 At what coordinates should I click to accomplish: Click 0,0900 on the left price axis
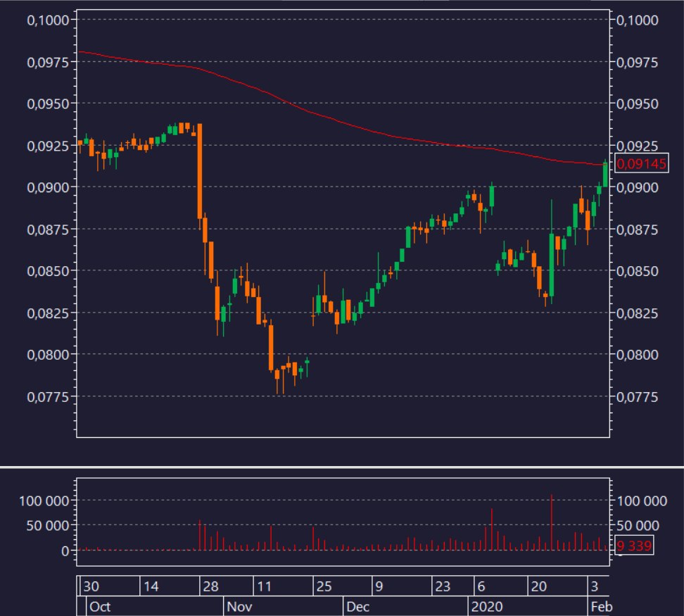[x=48, y=187]
